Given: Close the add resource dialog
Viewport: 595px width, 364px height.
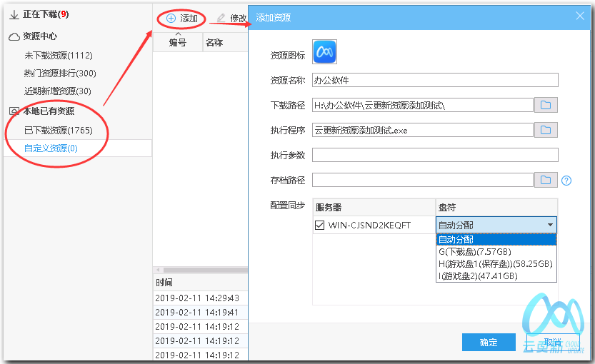Looking at the screenshot, I should click(x=580, y=16).
